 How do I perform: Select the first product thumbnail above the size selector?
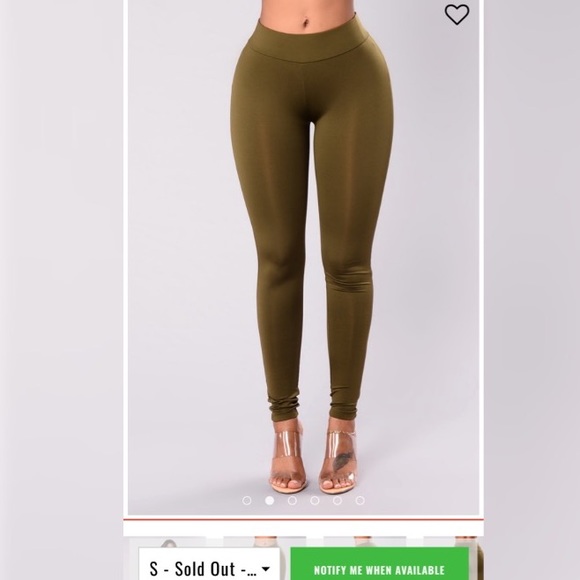(167, 542)
